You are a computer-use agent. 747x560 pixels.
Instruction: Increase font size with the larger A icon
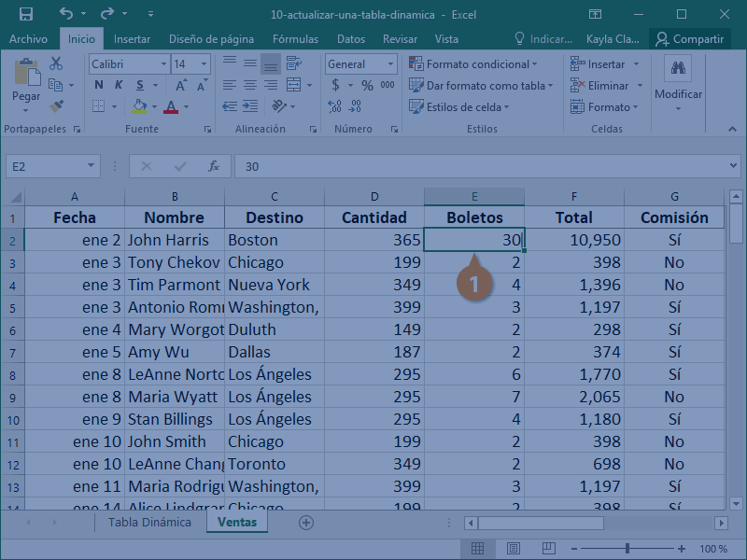click(x=180, y=83)
